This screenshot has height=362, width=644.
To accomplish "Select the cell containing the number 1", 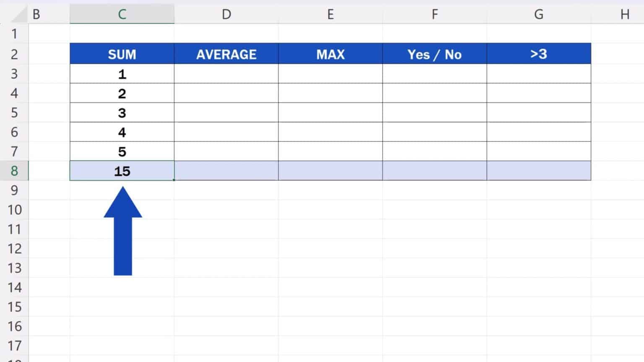I will (122, 74).
